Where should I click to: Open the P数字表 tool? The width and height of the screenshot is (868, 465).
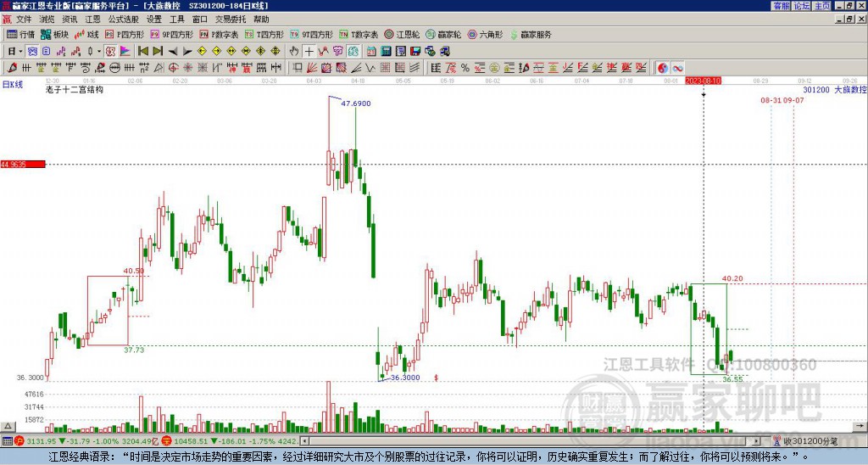coord(219,34)
